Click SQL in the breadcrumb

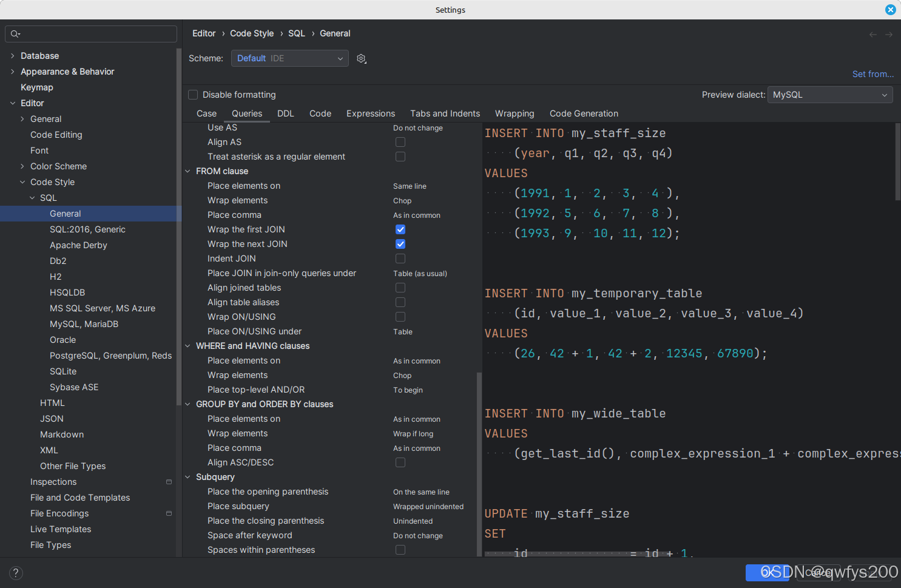[x=297, y=33]
